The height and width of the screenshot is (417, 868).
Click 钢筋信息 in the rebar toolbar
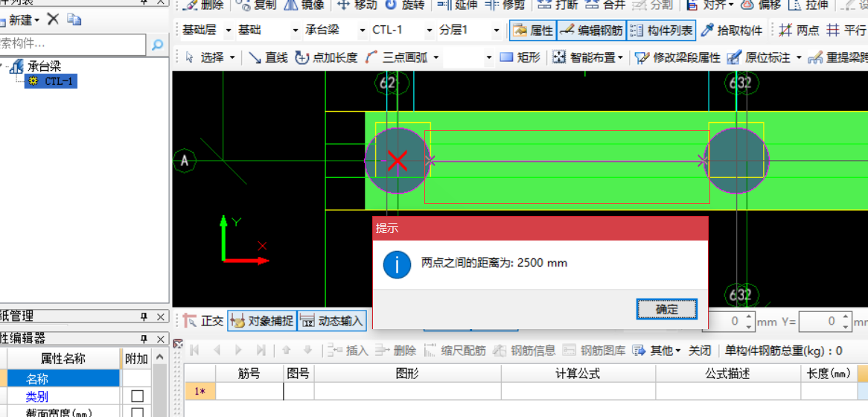coord(524,350)
